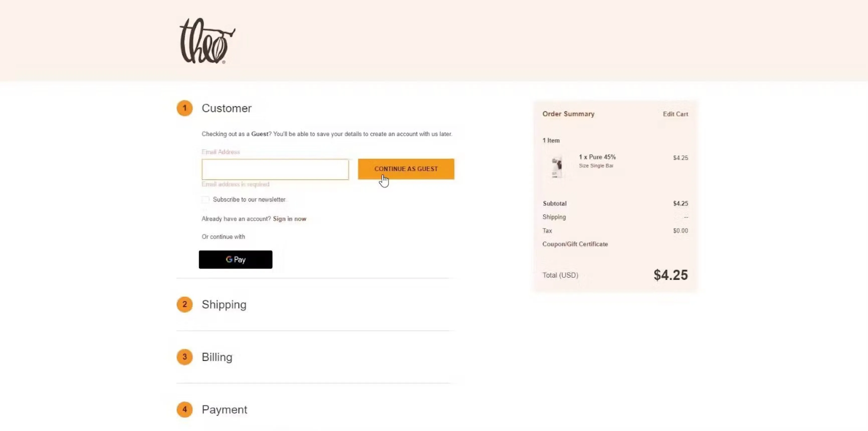Toggle the Subscribe to our newsletter checkbox

pyautogui.click(x=205, y=200)
